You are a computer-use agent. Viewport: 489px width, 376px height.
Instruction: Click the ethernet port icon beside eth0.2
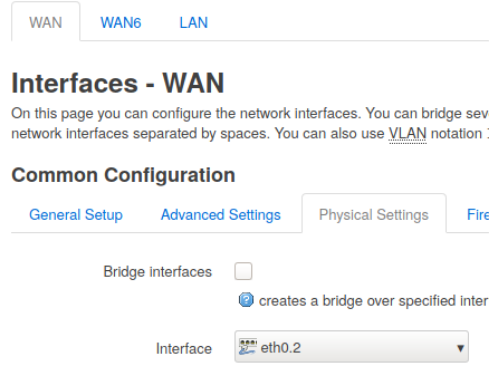click(248, 347)
